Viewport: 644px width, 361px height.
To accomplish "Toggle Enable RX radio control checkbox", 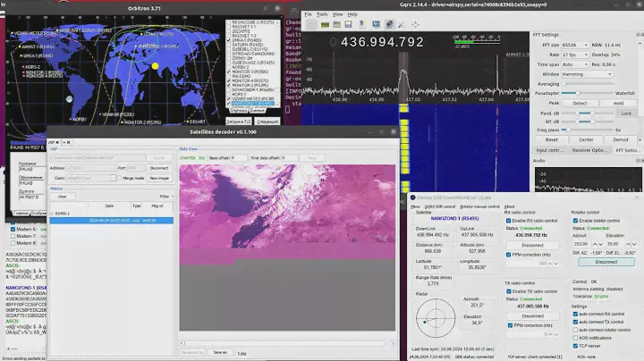I will click(x=509, y=220).
